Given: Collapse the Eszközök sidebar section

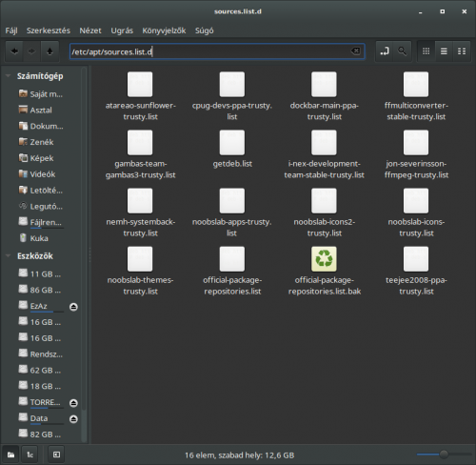Looking at the screenshot, I should [9, 255].
